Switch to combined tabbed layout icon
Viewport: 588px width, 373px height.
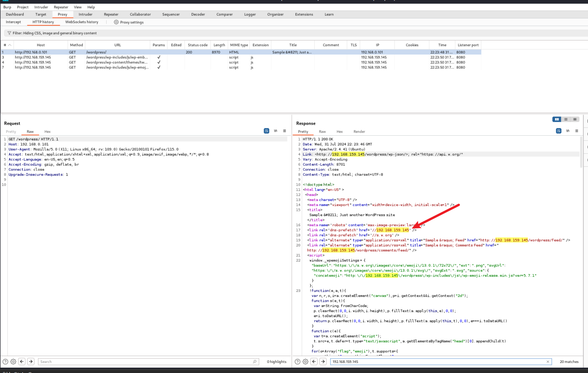[575, 119]
